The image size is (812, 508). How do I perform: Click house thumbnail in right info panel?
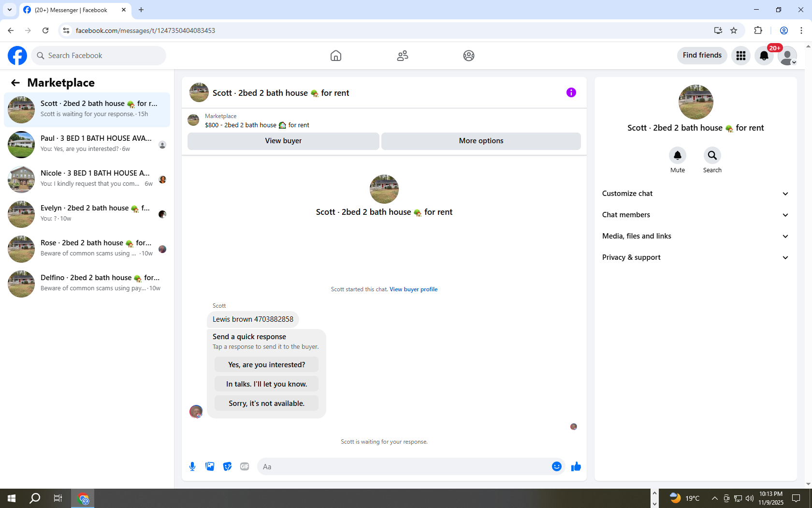[696, 102]
